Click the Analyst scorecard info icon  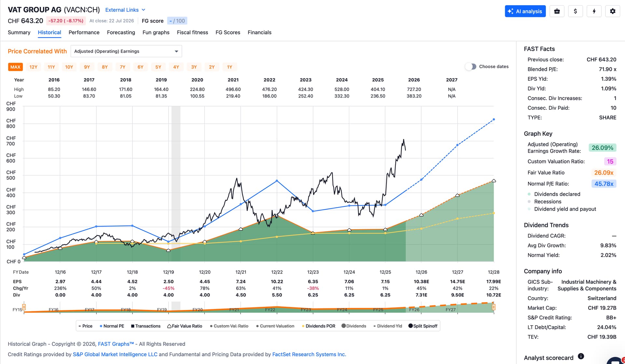(x=581, y=356)
